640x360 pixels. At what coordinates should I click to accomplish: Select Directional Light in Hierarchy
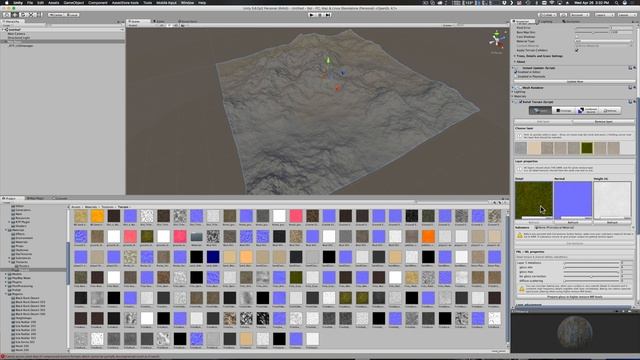tap(19, 38)
